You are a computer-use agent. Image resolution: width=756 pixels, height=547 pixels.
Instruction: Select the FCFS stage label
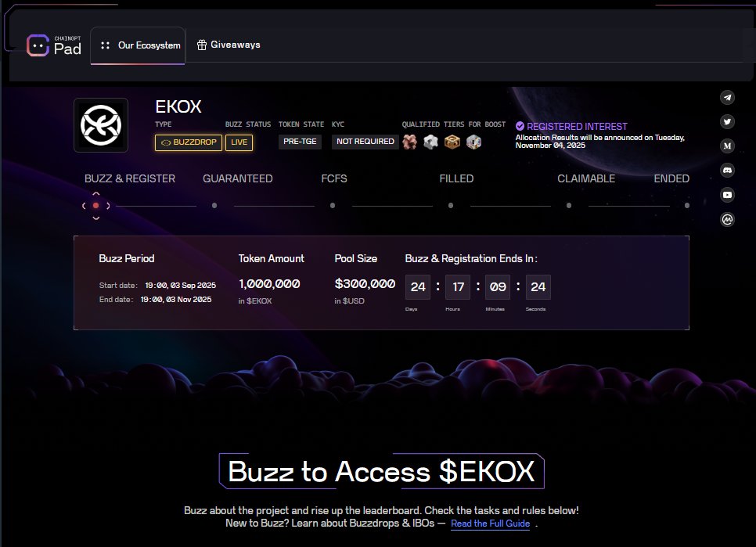tap(334, 178)
